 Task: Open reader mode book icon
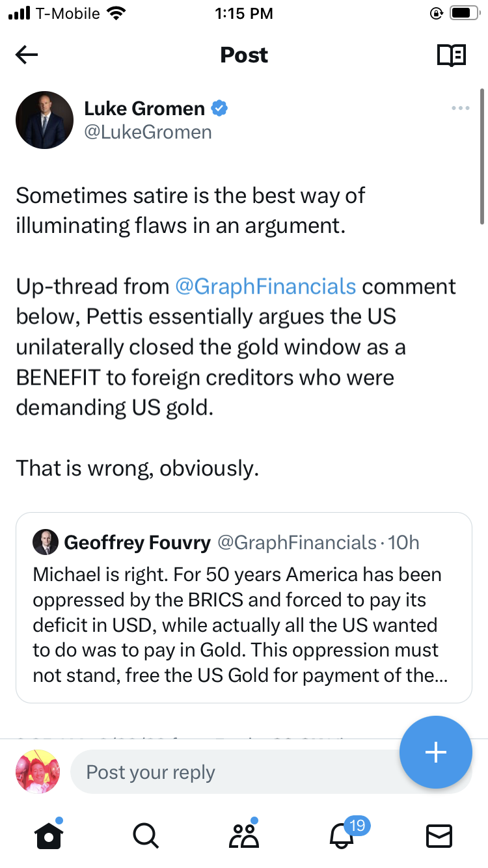(x=451, y=55)
